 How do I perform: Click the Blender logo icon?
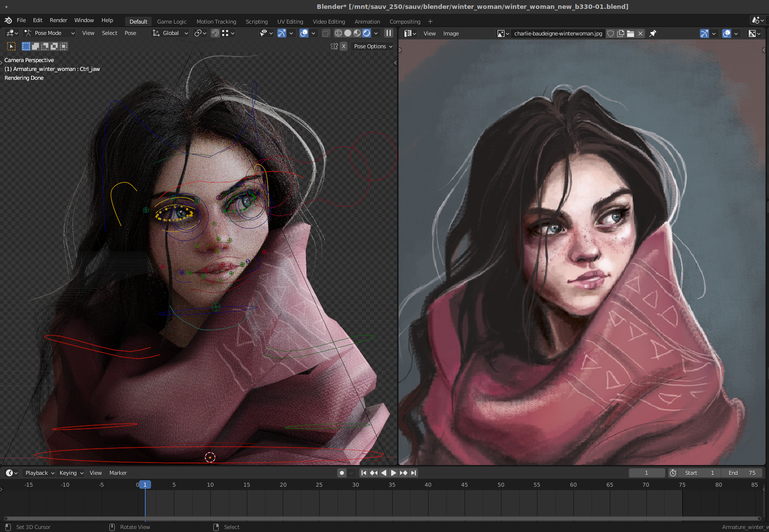point(8,20)
